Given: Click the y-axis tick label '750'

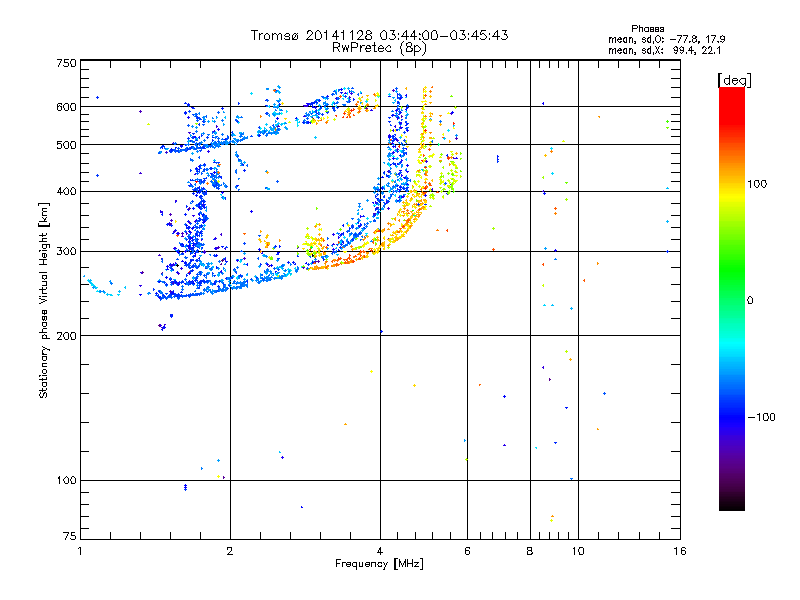Looking at the screenshot, I should [66, 64].
